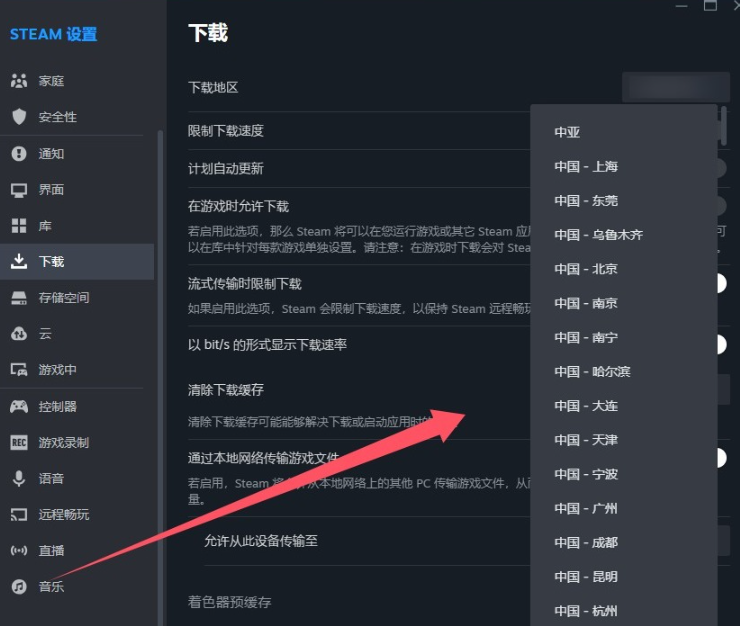Toggle 流式传输时限制下载 switch
Screen dimensions: 740x626
coord(721,283)
